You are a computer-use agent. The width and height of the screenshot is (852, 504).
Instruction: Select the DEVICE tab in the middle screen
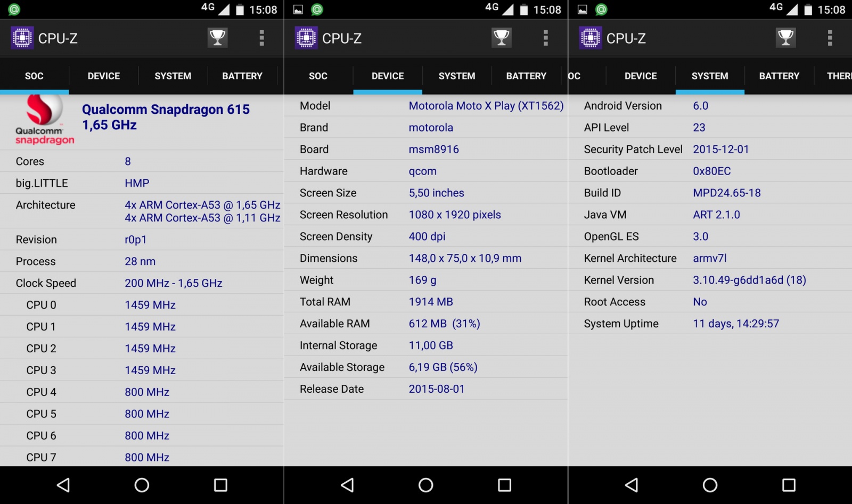(x=388, y=76)
